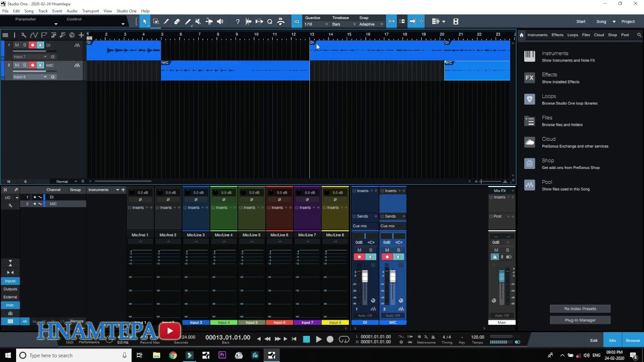Open the Start page

tap(581, 22)
